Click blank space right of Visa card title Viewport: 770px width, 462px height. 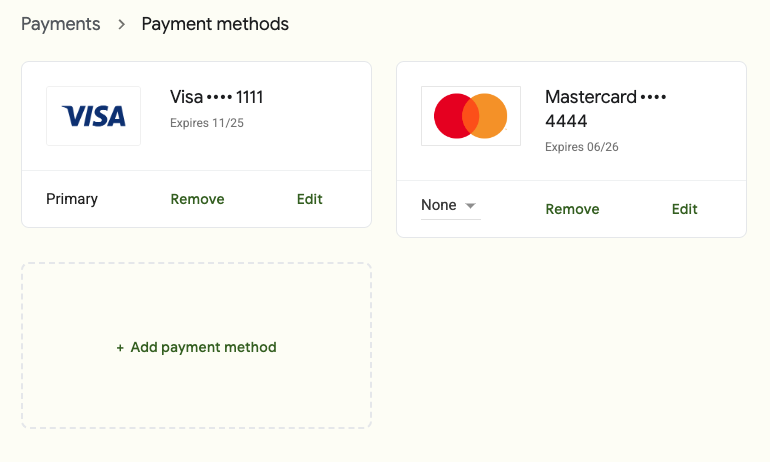(x=320, y=98)
